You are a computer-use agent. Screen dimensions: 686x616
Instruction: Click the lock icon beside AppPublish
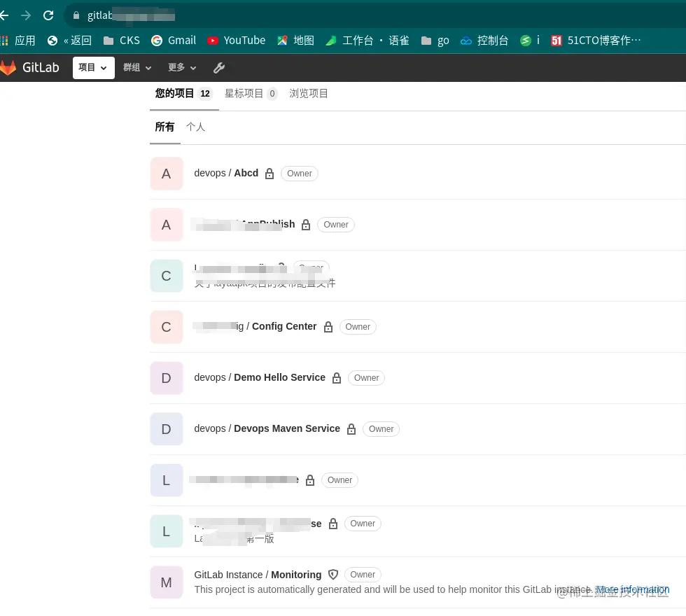point(306,225)
